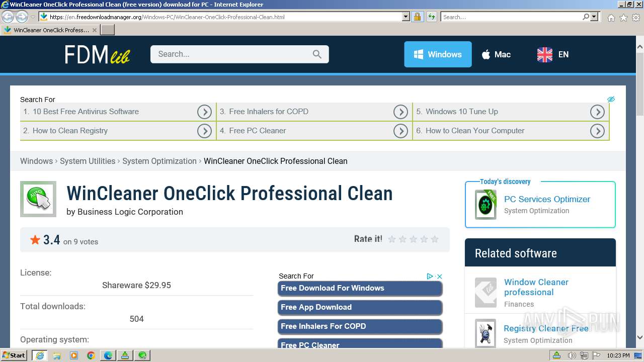This screenshot has height=362, width=644.
Task: Open Microsoft Edge from the taskbar
Action: [x=108, y=355]
